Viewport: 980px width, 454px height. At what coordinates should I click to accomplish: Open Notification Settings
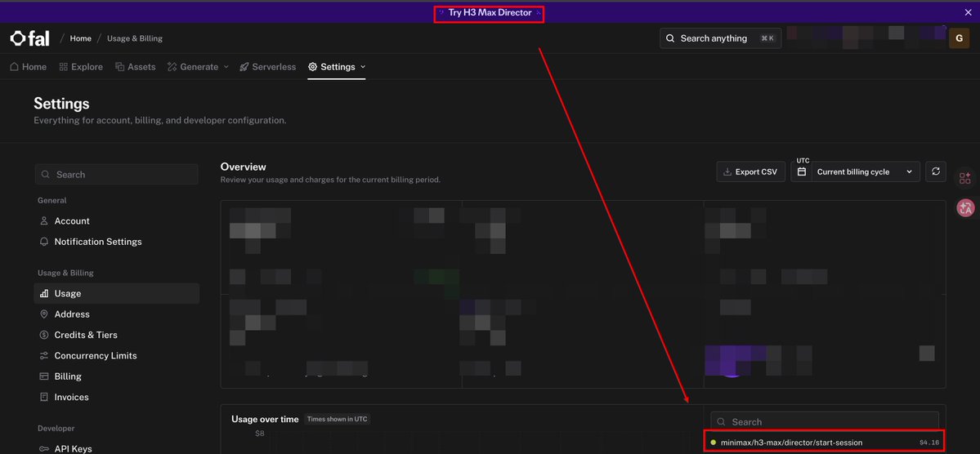(x=116, y=242)
